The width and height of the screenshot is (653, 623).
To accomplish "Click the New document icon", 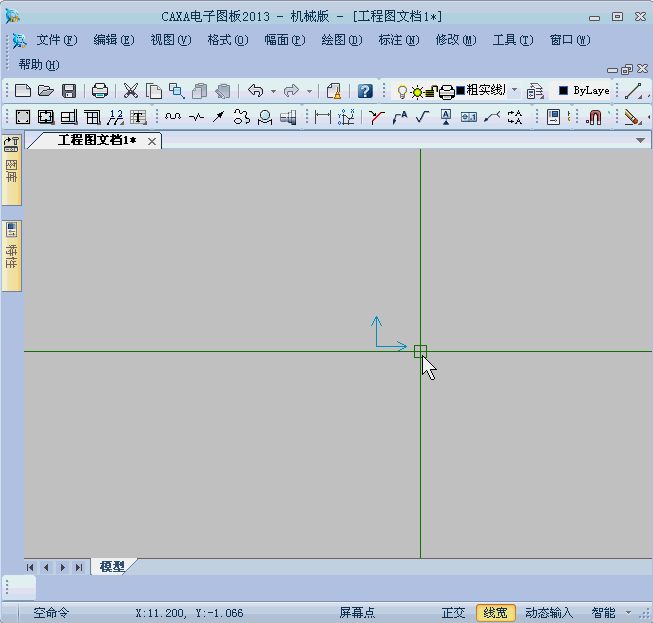I will [22, 91].
